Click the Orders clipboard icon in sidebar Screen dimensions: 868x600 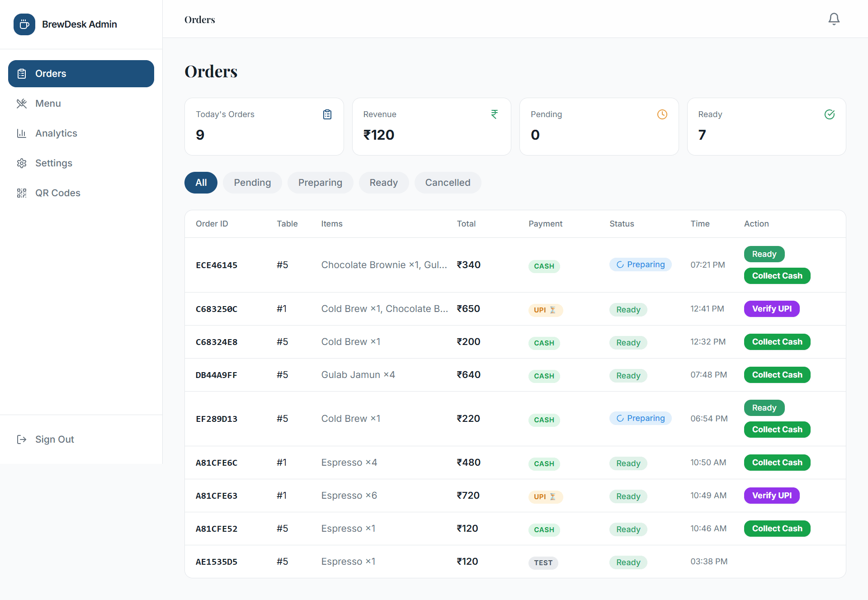click(22, 74)
